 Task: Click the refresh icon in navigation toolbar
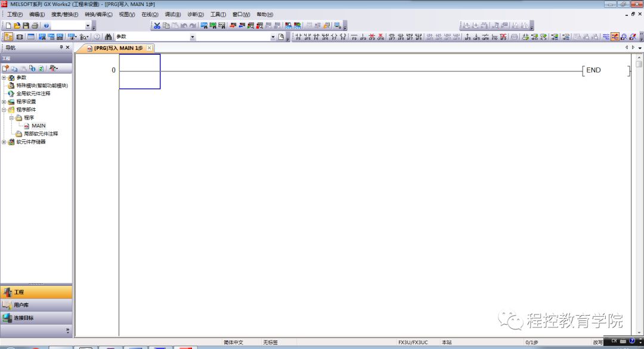41,68
